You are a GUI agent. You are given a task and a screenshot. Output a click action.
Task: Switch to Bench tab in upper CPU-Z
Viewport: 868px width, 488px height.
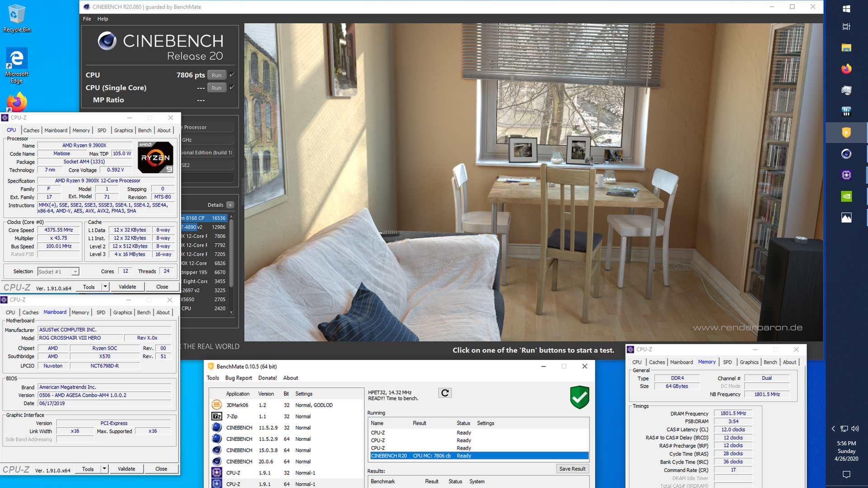[145, 130]
